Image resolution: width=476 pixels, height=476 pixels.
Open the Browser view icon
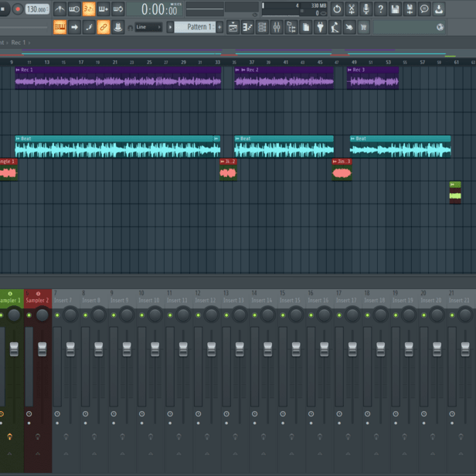click(x=291, y=27)
